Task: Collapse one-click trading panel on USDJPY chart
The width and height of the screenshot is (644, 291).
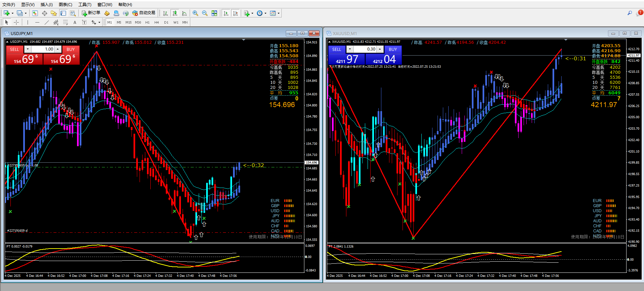Action: pyautogui.click(x=7, y=42)
